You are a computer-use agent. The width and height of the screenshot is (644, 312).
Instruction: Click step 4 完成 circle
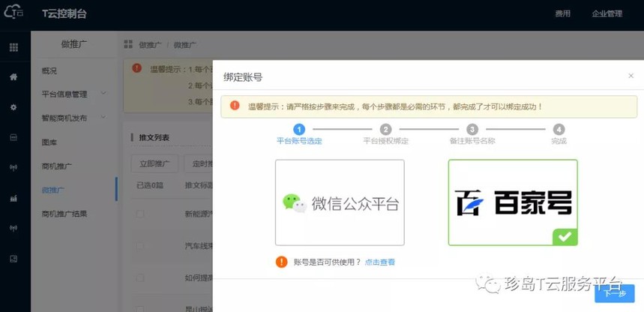559,130
